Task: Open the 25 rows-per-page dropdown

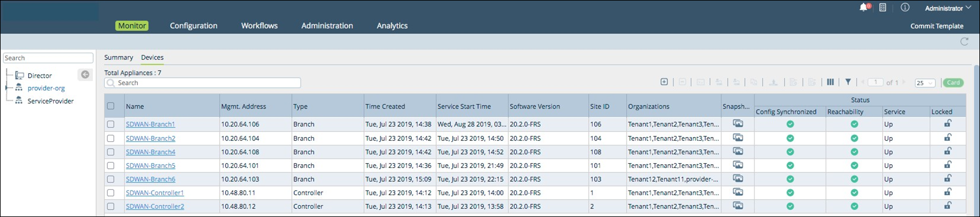Action: click(925, 83)
